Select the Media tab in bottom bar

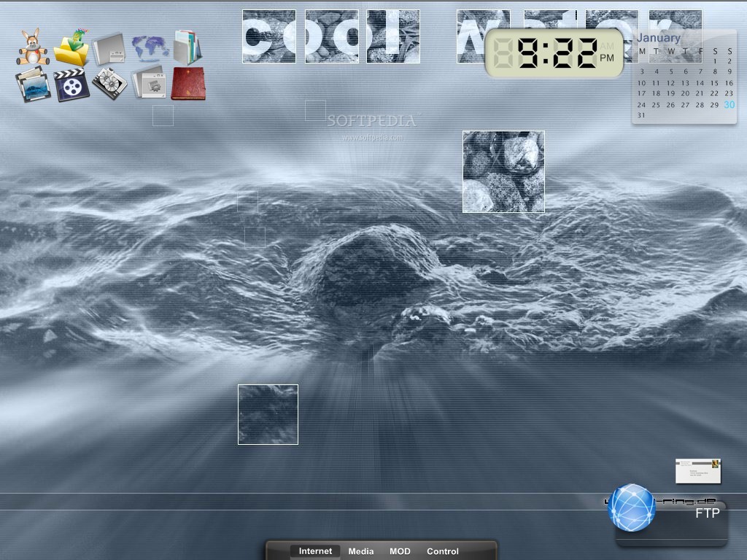360,551
